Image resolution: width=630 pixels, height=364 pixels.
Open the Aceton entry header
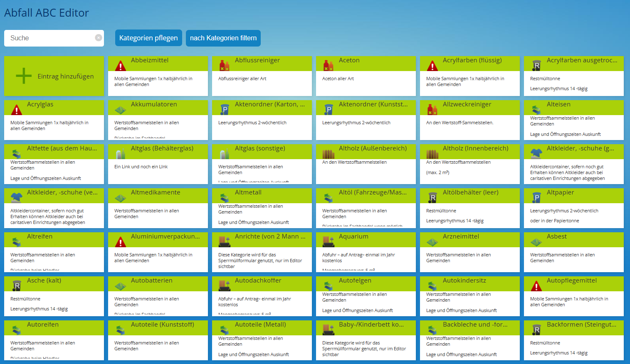(x=349, y=60)
